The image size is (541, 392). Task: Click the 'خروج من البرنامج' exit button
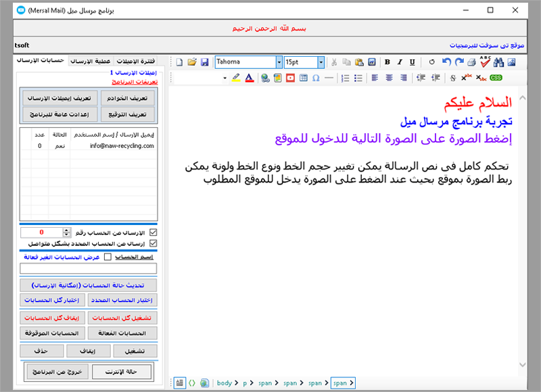point(57,372)
